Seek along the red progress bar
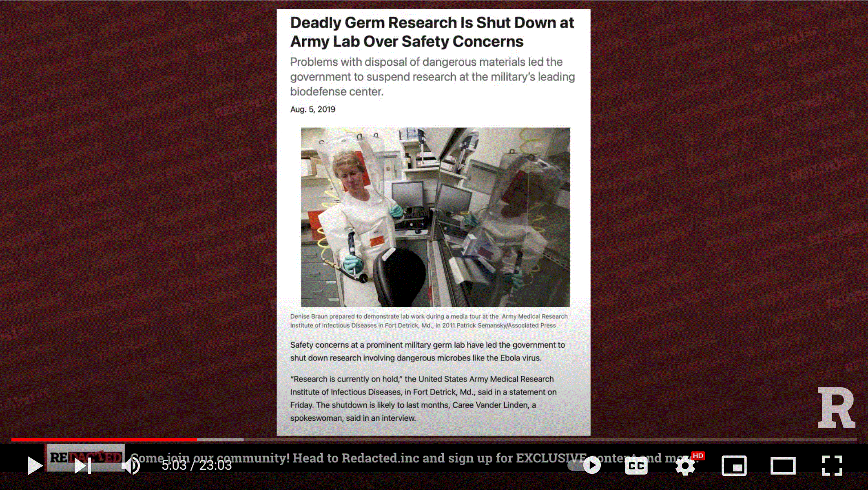868x491 pixels. 104,440
